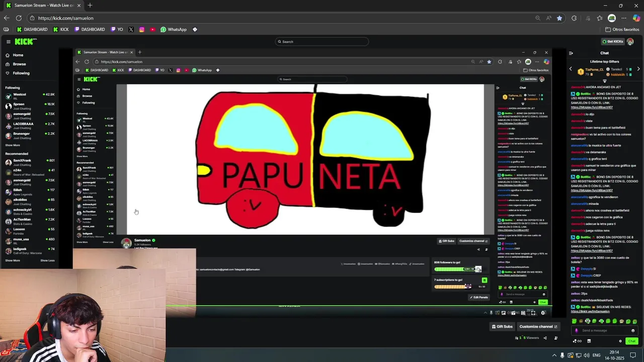Open a new tab in the outer browser

tap(90, 6)
